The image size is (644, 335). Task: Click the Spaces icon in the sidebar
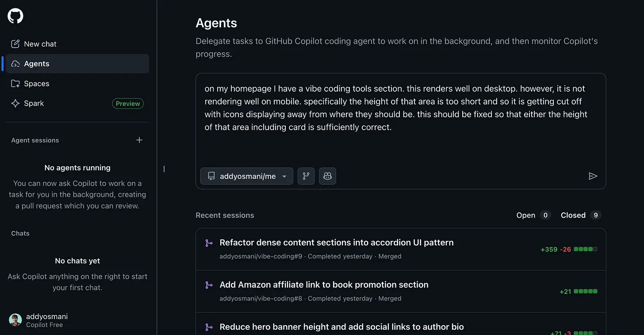coord(15,83)
